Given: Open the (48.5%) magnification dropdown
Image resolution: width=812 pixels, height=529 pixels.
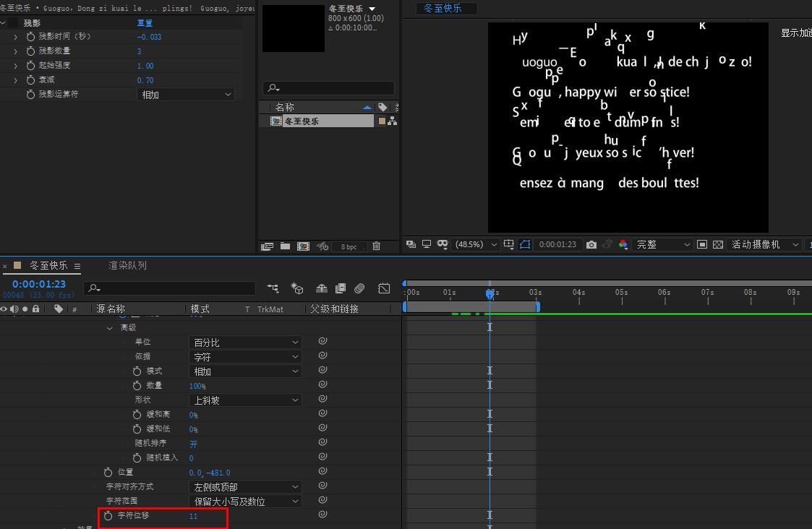Looking at the screenshot, I should point(475,244).
